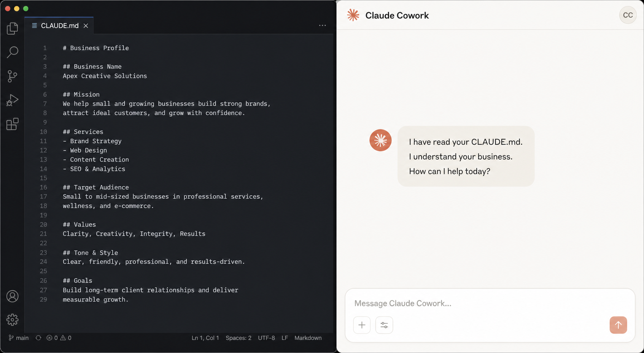This screenshot has height=353, width=644.
Task: Click the synchronize changes icon in status bar
Action: [38, 338]
